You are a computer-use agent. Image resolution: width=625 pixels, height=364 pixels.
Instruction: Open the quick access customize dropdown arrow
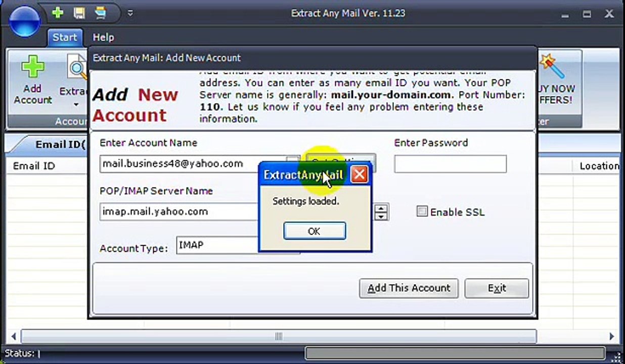[x=130, y=13]
